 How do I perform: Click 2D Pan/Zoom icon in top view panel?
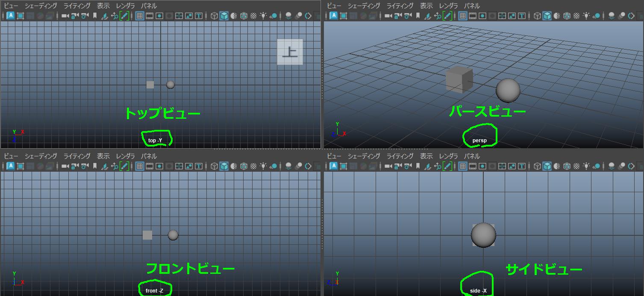[x=115, y=16]
